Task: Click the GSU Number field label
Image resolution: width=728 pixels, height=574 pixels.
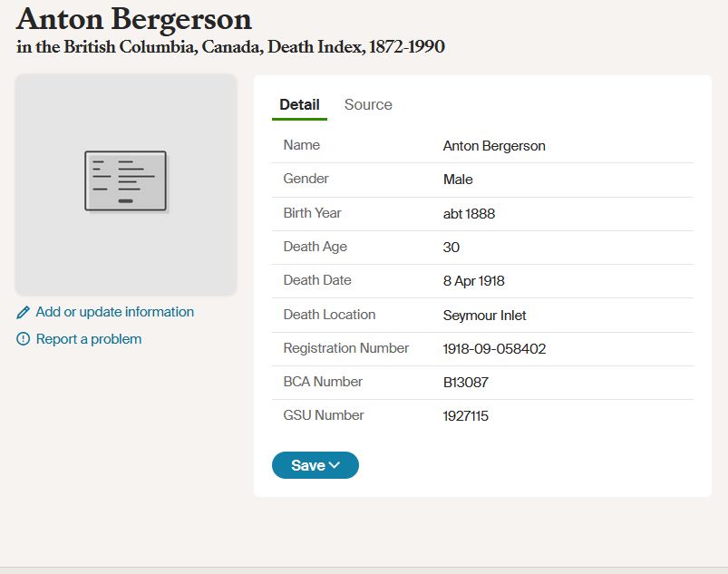Action: tap(323, 414)
